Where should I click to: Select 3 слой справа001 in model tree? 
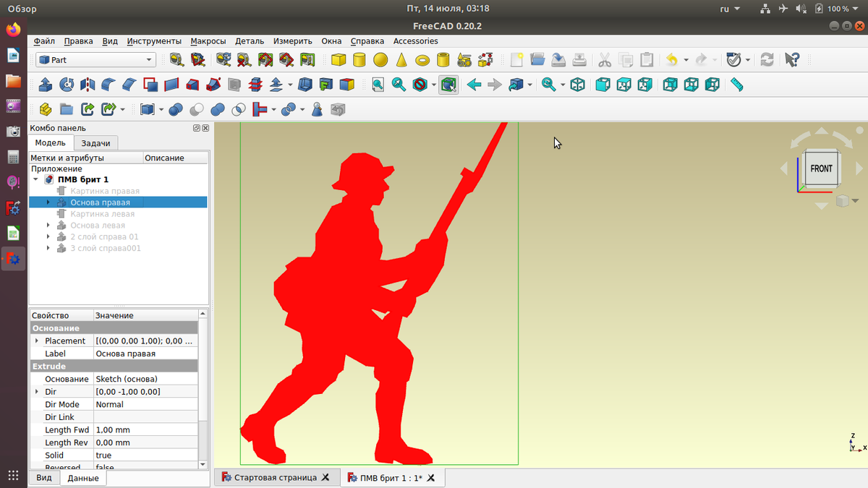point(106,249)
